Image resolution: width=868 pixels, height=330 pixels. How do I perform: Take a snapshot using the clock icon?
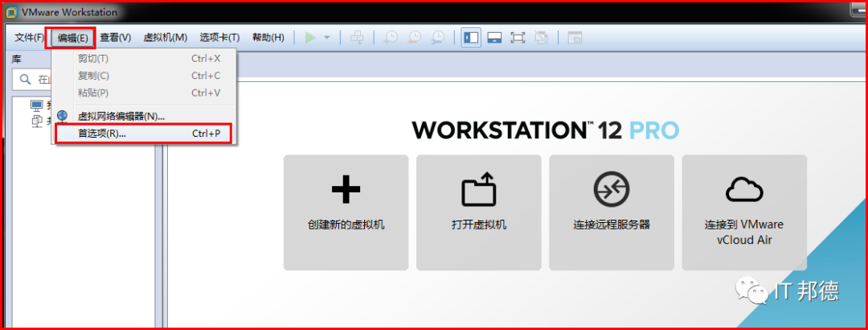(391, 38)
